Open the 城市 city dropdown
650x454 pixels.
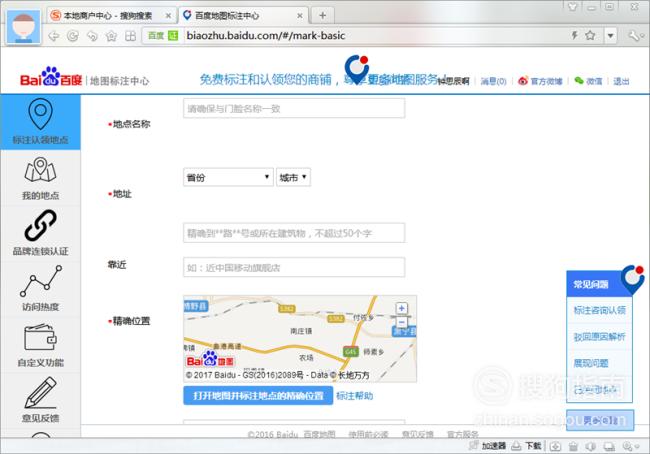click(x=293, y=177)
